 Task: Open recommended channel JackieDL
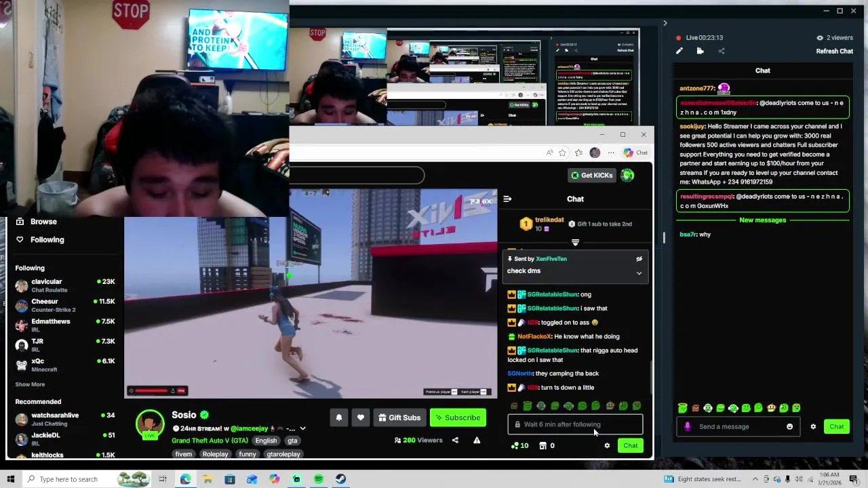(x=64, y=439)
